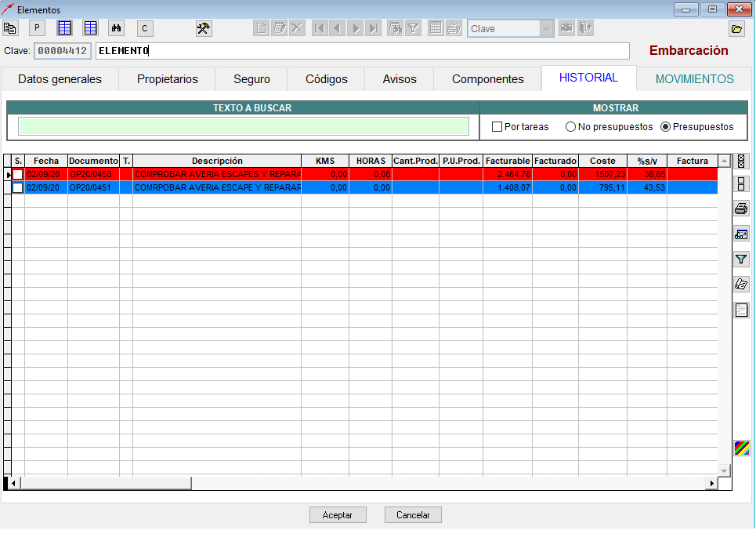Viewport: 756px width, 552px height.
Task: Open the Componentes tab
Action: 488,79
